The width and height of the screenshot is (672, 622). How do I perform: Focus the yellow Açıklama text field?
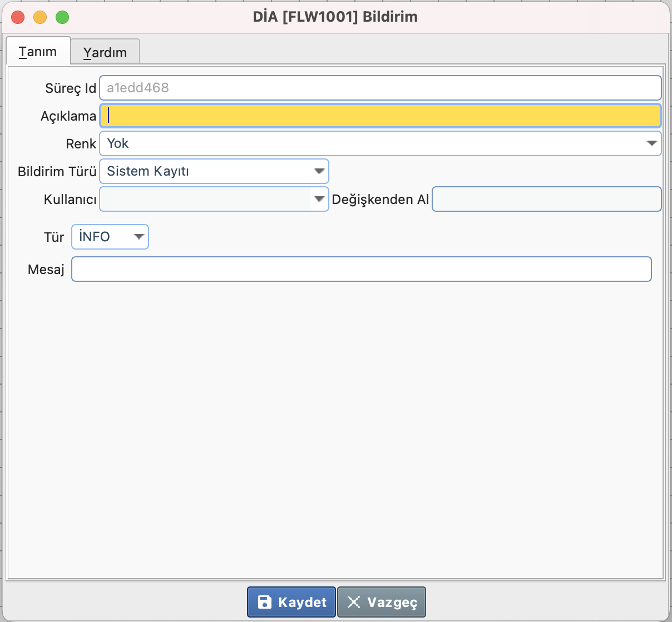[381, 116]
